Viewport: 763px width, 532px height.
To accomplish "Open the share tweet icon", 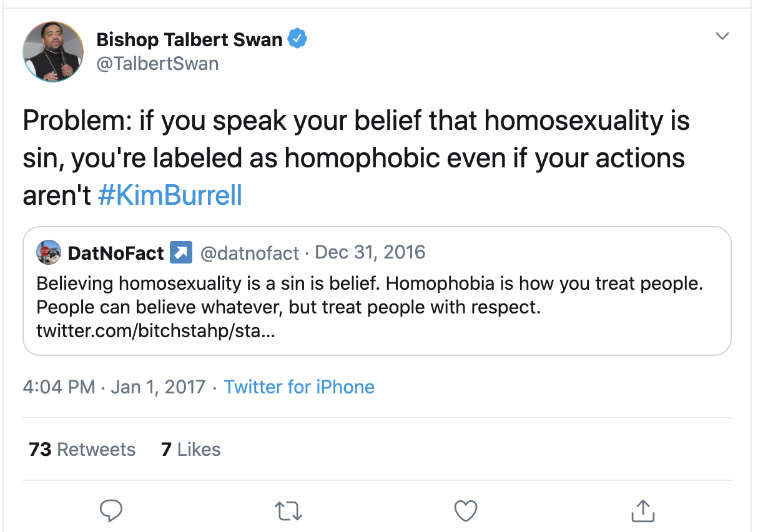I will [642, 510].
